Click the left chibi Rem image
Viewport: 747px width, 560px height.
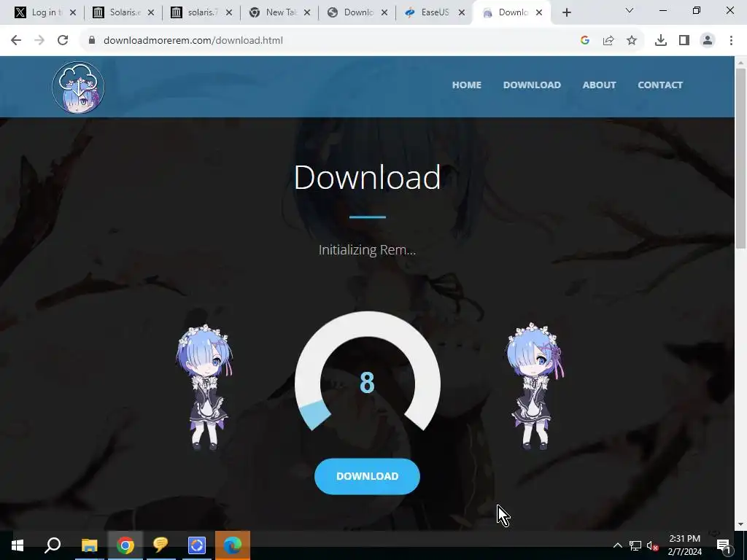click(x=204, y=386)
